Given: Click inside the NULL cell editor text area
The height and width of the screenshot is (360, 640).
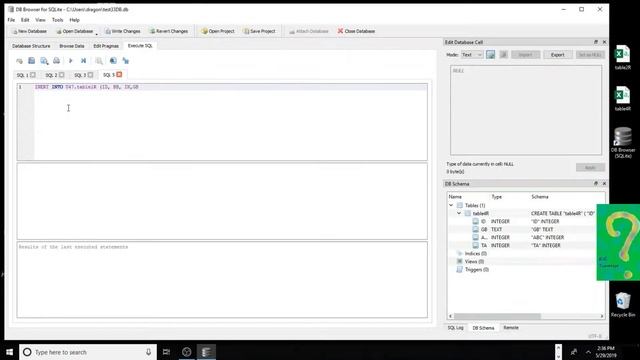Looking at the screenshot, I should [526, 110].
